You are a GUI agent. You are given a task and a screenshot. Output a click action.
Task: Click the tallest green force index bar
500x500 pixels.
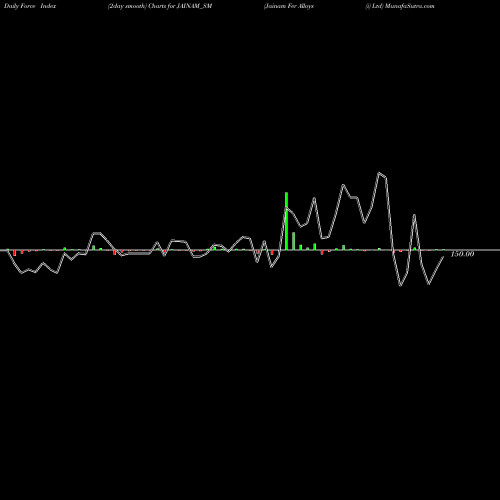(286, 221)
